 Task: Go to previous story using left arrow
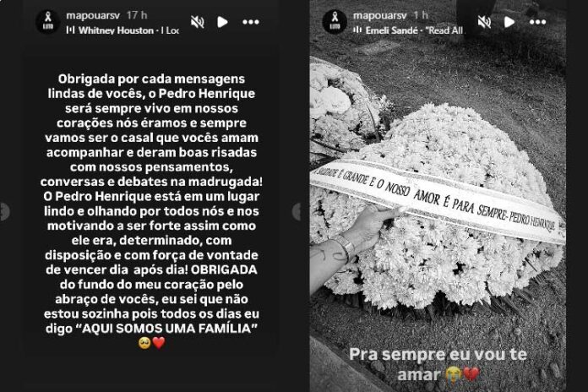(3, 211)
